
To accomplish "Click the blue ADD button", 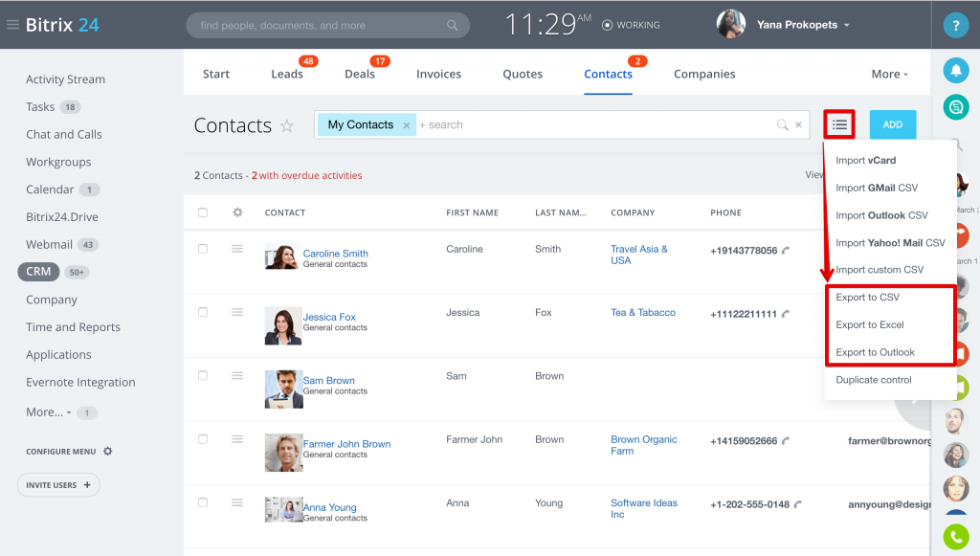I will [x=893, y=125].
